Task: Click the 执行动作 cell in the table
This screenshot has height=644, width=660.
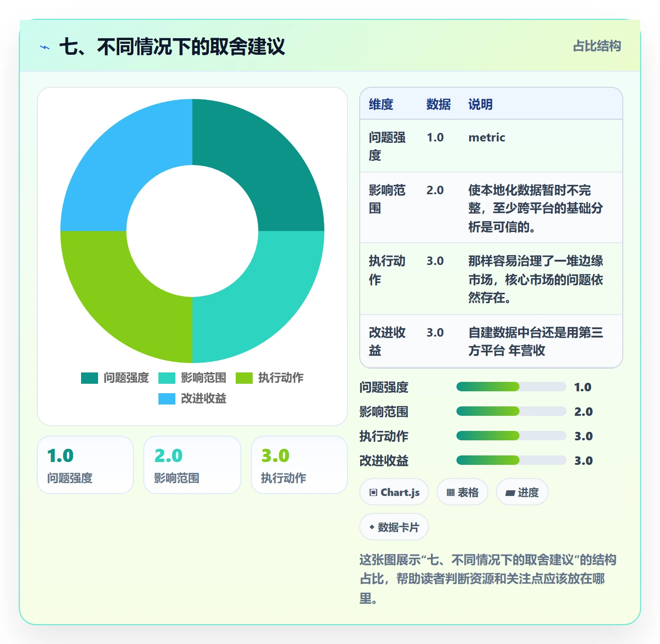Action: [387, 270]
